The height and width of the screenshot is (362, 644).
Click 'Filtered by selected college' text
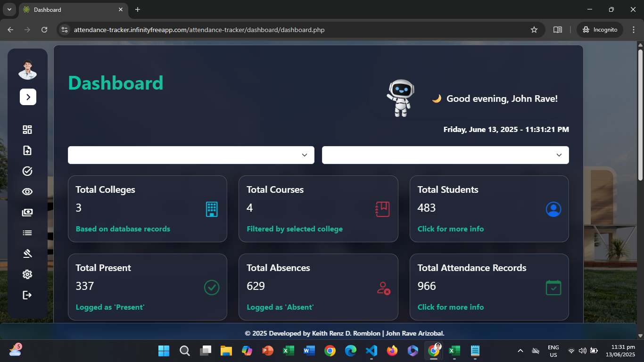point(295,229)
